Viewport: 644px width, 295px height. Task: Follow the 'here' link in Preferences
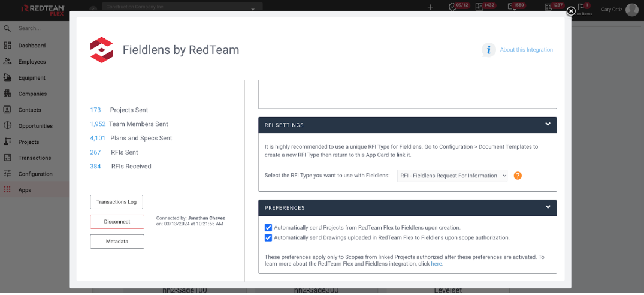point(436,264)
